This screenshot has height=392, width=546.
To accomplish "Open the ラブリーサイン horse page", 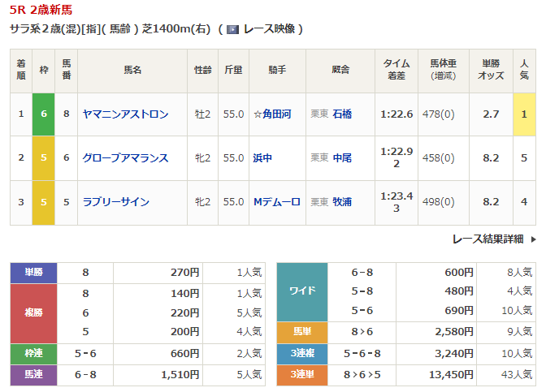I will [x=115, y=202].
